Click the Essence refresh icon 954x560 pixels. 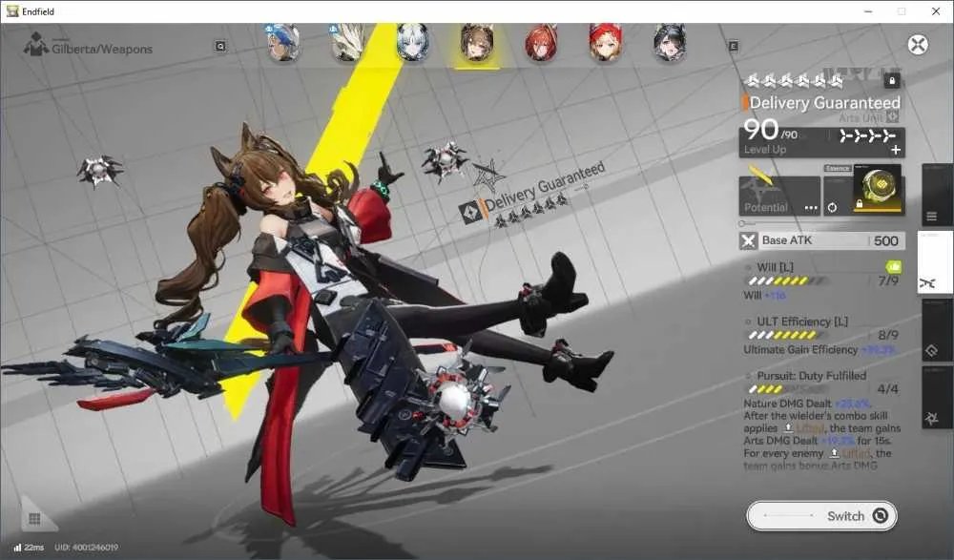pos(832,208)
